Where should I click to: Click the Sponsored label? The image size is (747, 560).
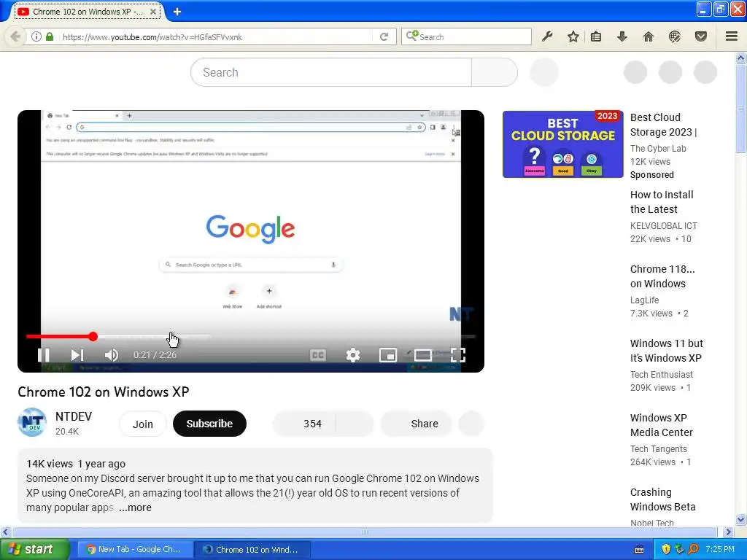click(651, 175)
